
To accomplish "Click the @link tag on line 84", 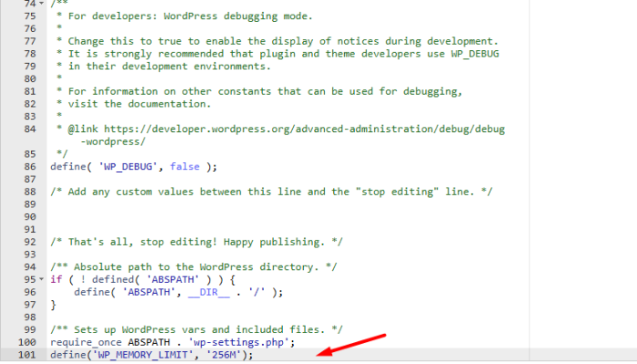I will [x=84, y=129].
